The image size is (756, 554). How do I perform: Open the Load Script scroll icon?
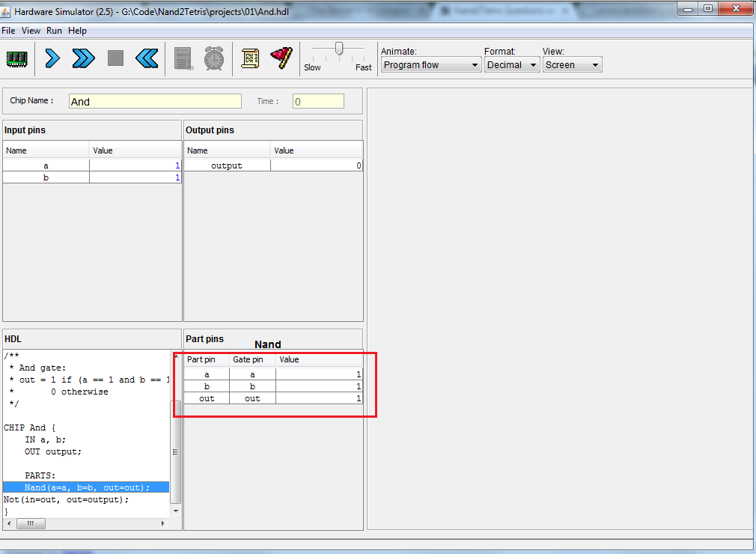[250, 58]
